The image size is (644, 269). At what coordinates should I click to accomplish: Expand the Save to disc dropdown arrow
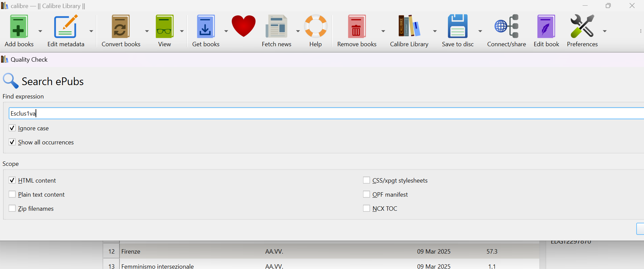point(480,31)
